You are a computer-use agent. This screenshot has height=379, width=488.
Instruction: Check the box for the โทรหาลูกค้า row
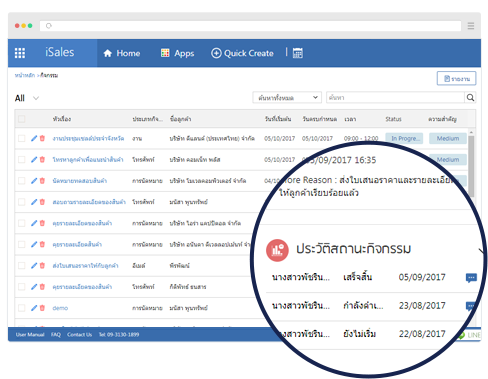coord(22,160)
